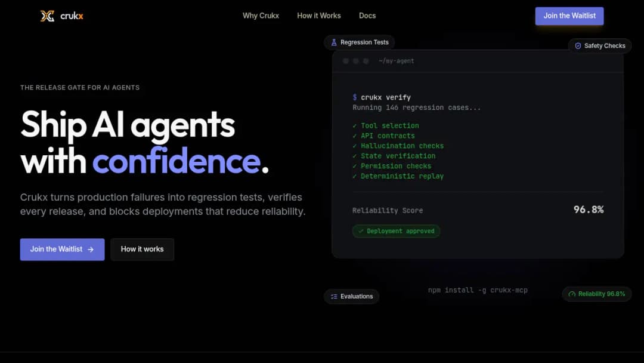Open the Docs nav link

tap(367, 16)
